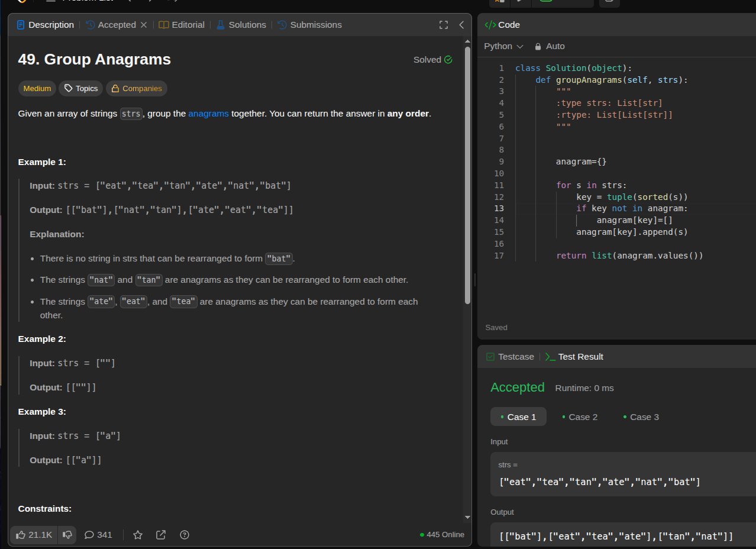Screen dimensions: 756x549
Task: Open the Python language dropdown
Action: click(x=503, y=46)
